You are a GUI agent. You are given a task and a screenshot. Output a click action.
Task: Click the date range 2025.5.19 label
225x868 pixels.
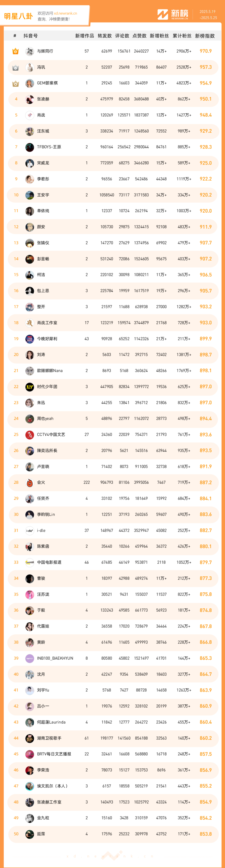click(x=207, y=12)
